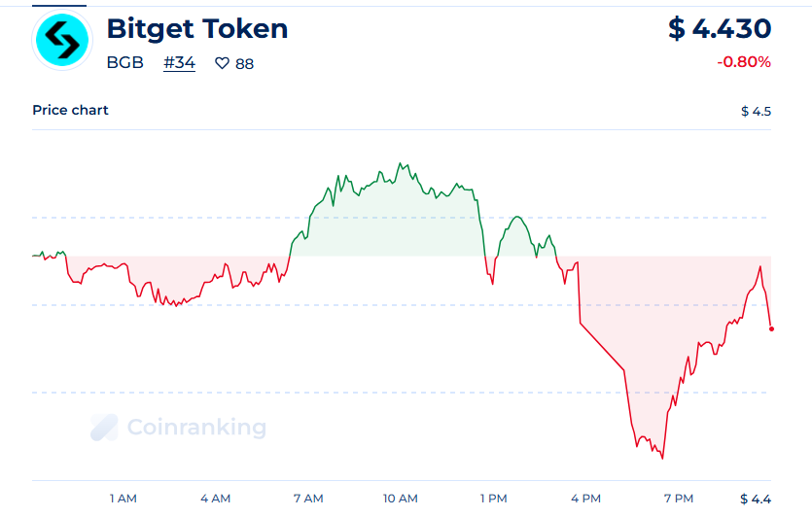This screenshot has width=812, height=517.
Task: Click the Coinranking watermark logo icon
Action: point(104,427)
